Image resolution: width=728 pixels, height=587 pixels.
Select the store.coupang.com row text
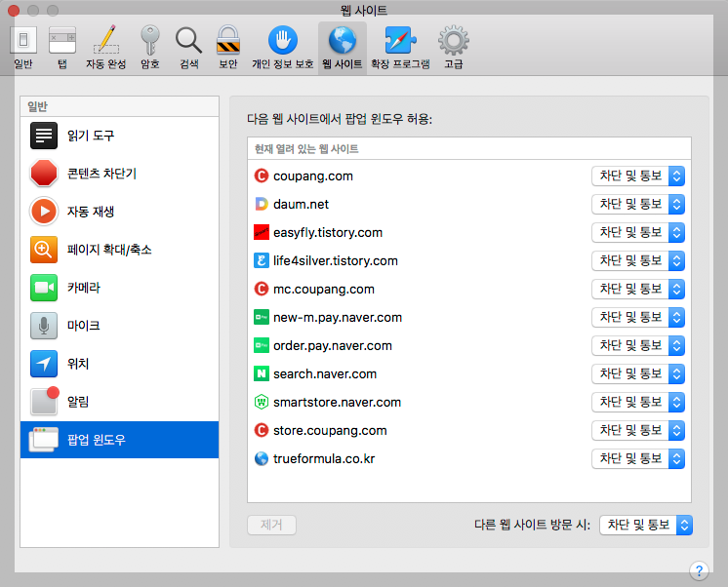330,430
